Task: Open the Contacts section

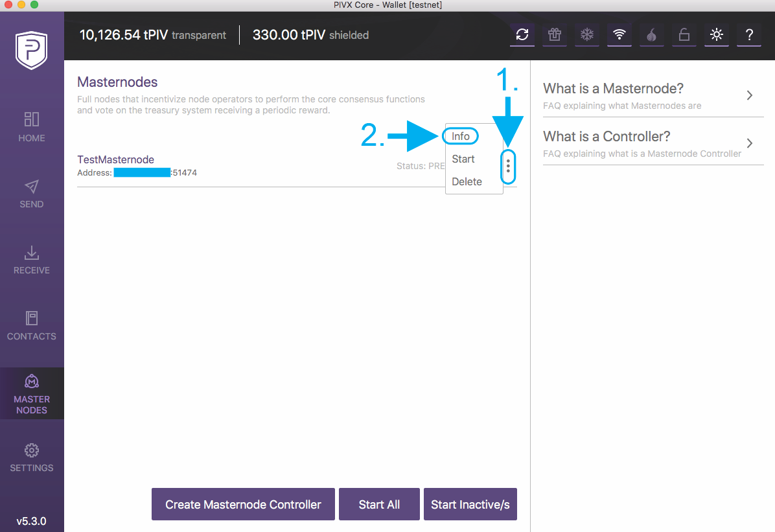Action: tap(32, 326)
